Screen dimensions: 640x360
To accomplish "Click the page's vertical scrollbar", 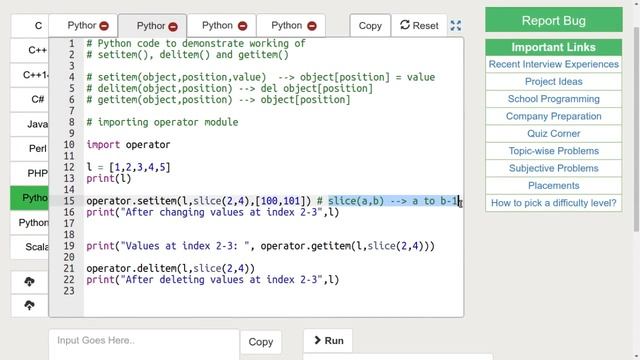I will tap(636, 129).
